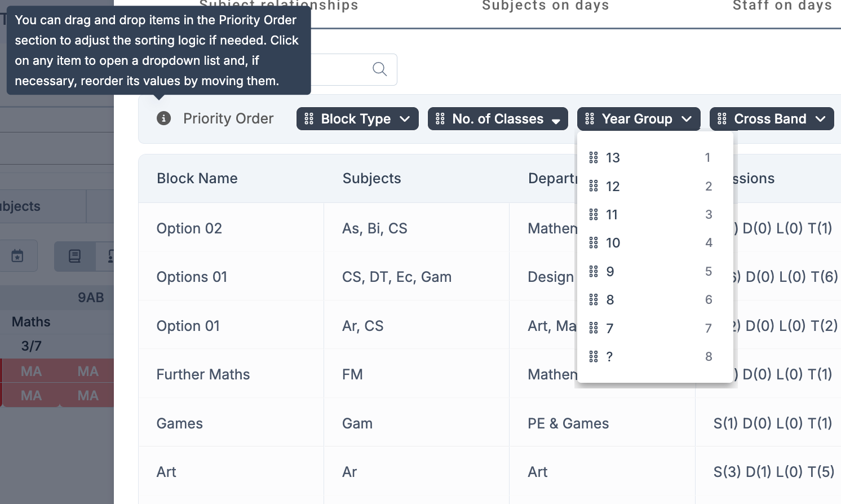Screen dimensions: 841x504
Task: Open the No. of Classes dropdown
Action: 556,120
